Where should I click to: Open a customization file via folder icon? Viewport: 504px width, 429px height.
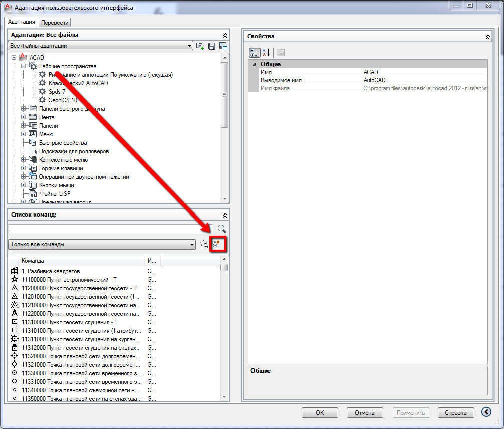(x=200, y=46)
